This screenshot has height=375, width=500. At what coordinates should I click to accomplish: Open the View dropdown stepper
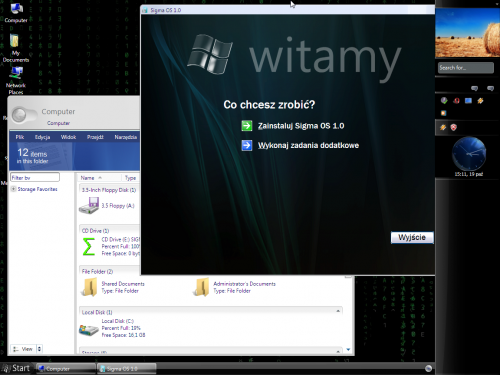[39, 349]
